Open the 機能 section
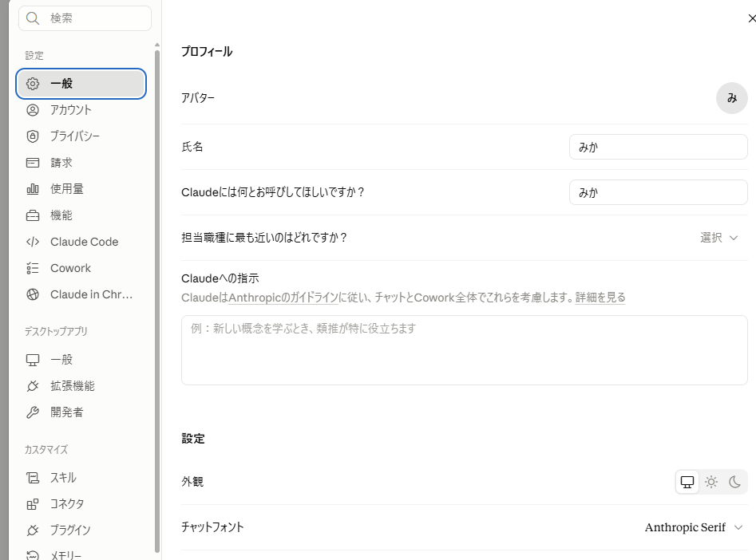The width and height of the screenshot is (756, 560). pos(81,215)
